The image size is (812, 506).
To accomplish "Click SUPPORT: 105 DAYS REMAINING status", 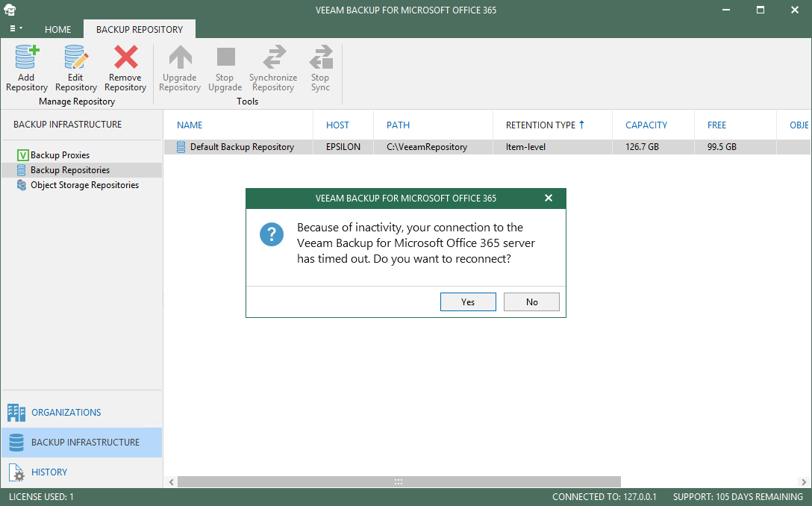I will [x=738, y=497].
